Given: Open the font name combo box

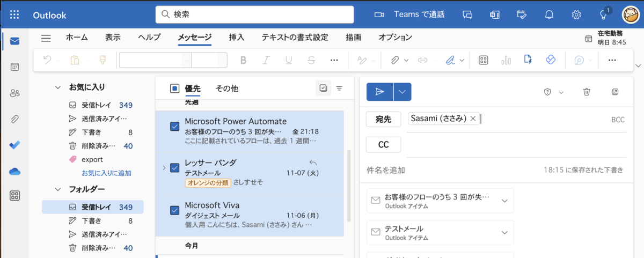Looking at the screenshot, I should click(156, 60).
